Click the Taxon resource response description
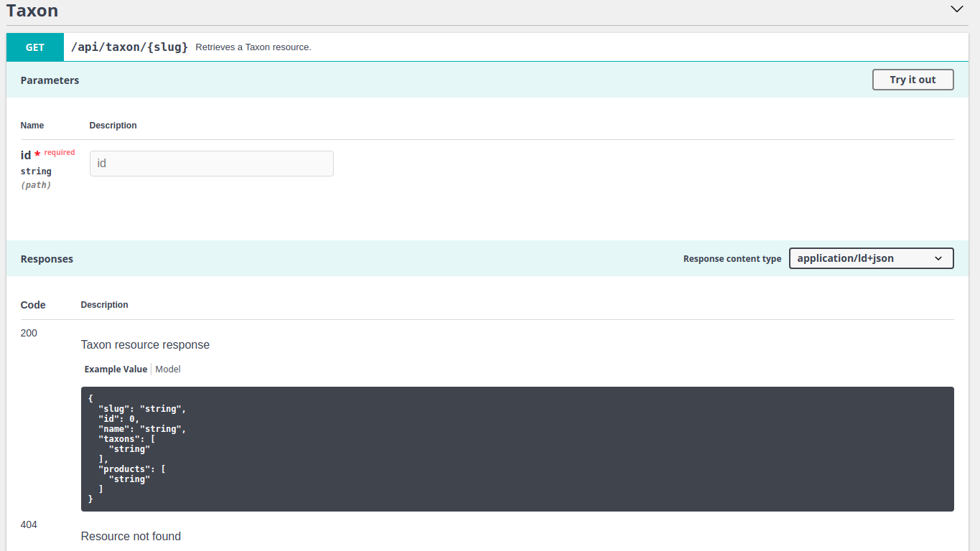Viewport: 980px width, 551px height. (145, 344)
